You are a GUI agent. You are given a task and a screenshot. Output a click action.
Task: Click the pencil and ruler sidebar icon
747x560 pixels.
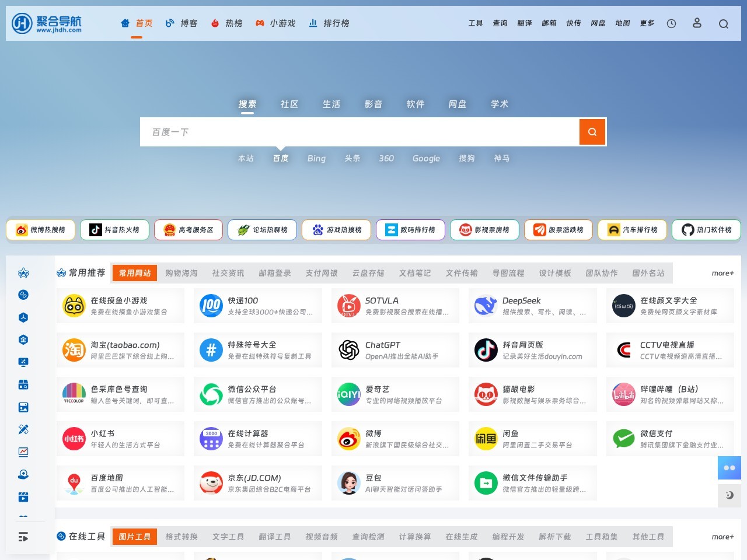point(23,429)
